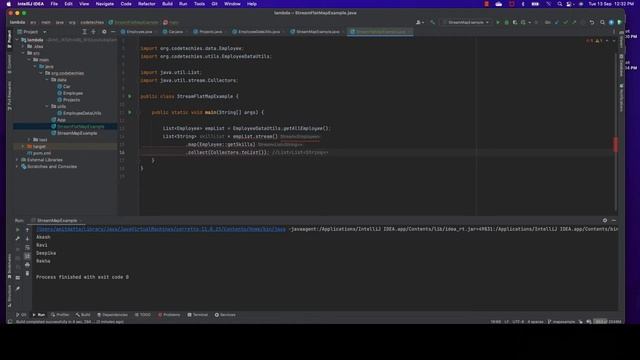Open Git branch widget in status bar
This screenshot has height=360, width=640.
(x=561, y=322)
